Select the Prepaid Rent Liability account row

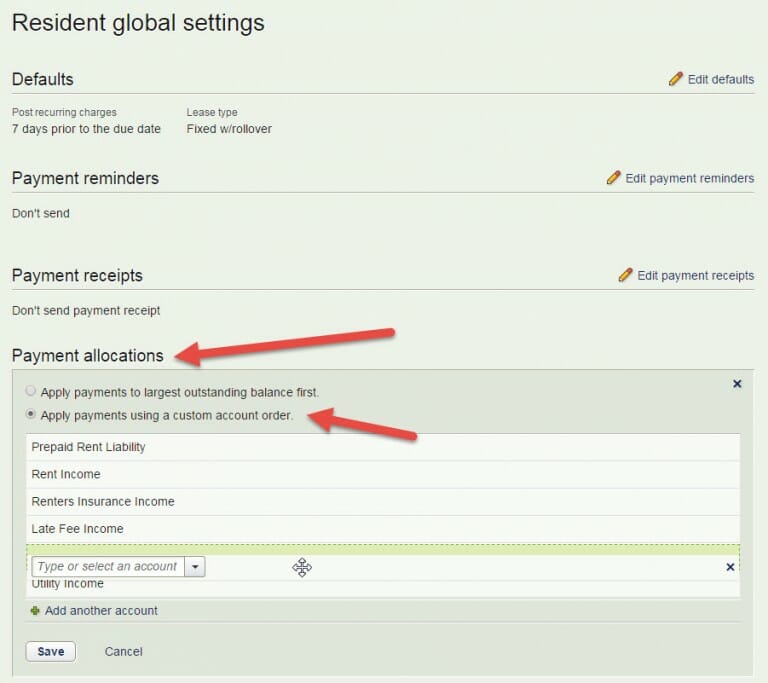coord(88,447)
